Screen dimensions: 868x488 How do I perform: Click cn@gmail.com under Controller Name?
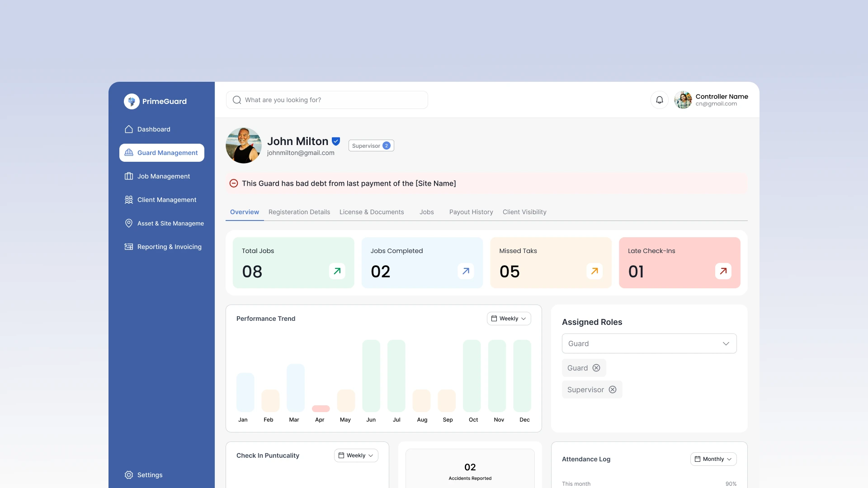click(x=716, y=104)
